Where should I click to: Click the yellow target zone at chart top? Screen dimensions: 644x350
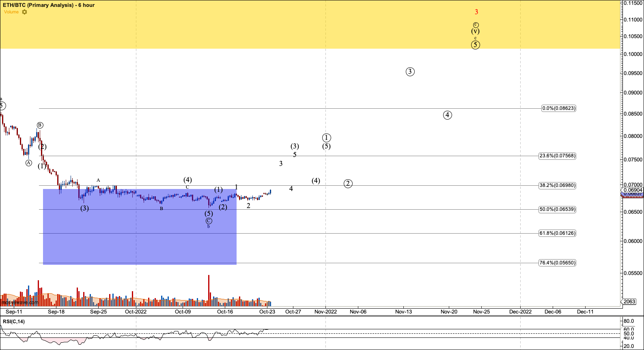coord(310,24)
